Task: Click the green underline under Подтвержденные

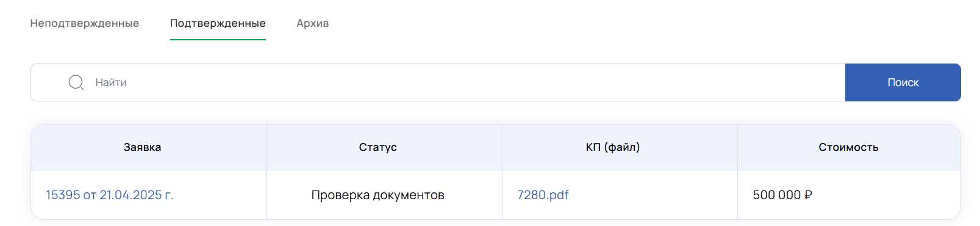Action: [x=218, y=40]
